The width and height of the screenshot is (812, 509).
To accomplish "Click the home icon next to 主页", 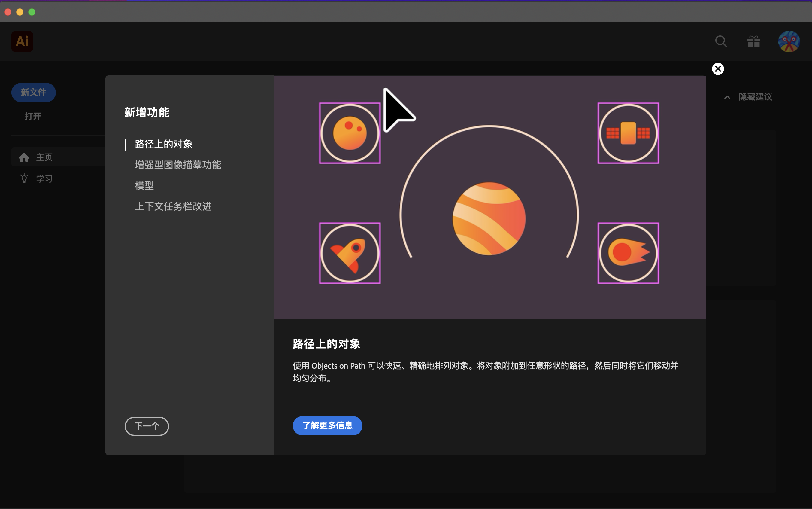I will pos(24,157).
